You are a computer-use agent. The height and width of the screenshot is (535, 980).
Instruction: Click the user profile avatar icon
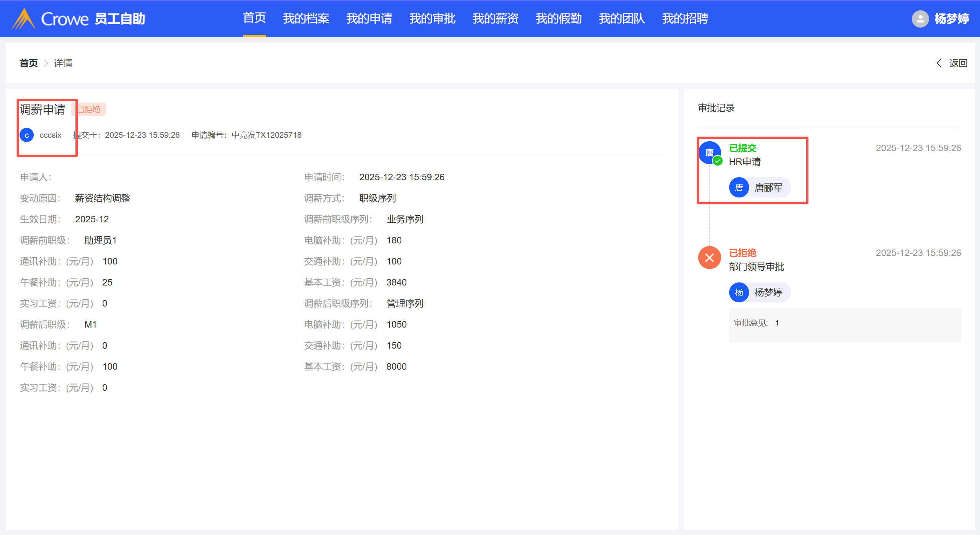[x=920, y=19]
